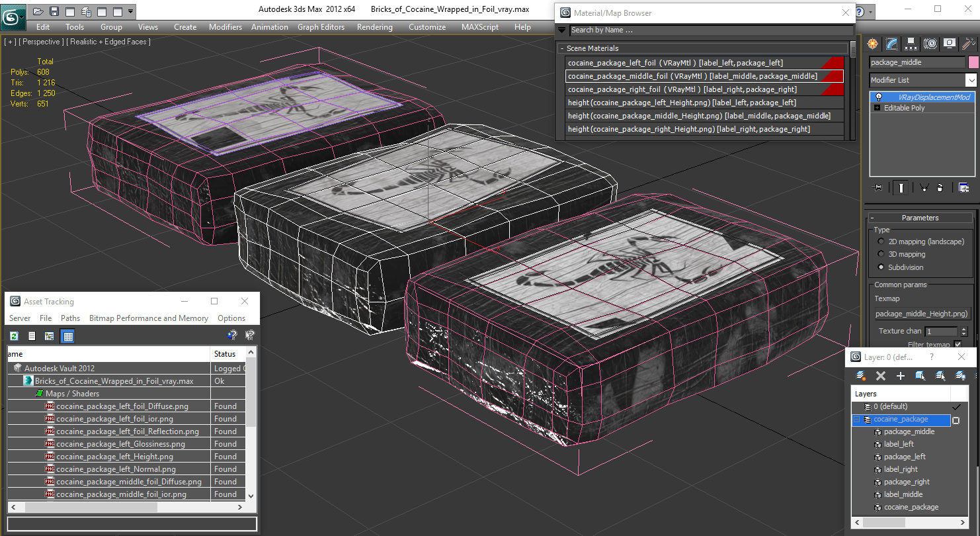Click the Status column header in Asset Tracking
Screen dimensions: 980x536
pos(228,354)
